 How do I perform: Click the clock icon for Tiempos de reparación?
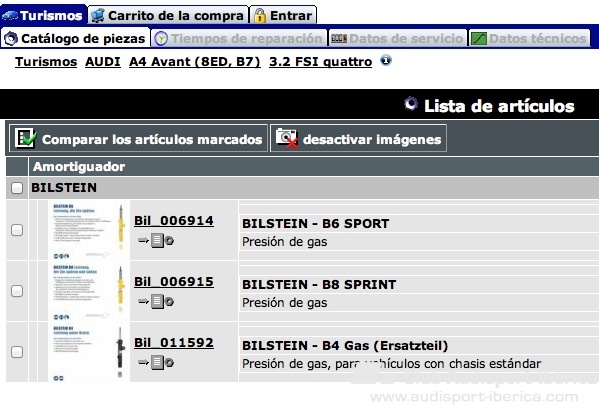(x=161, y=38)
